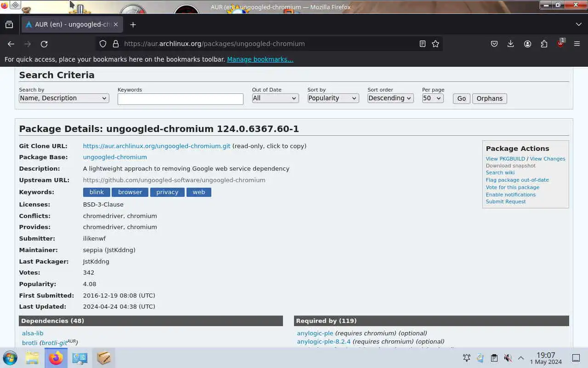Toggle reader view icon in address bar
Image resolution: width=588 pixels, height=368 pixels.
coord(422,44)
